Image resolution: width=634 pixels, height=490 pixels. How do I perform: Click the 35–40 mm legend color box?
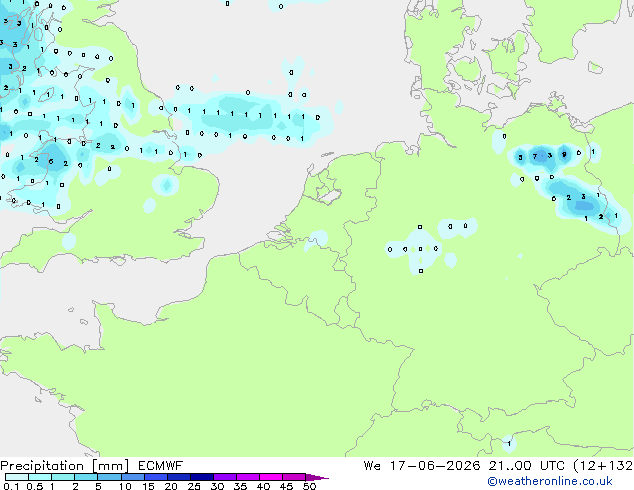(248, 477)
